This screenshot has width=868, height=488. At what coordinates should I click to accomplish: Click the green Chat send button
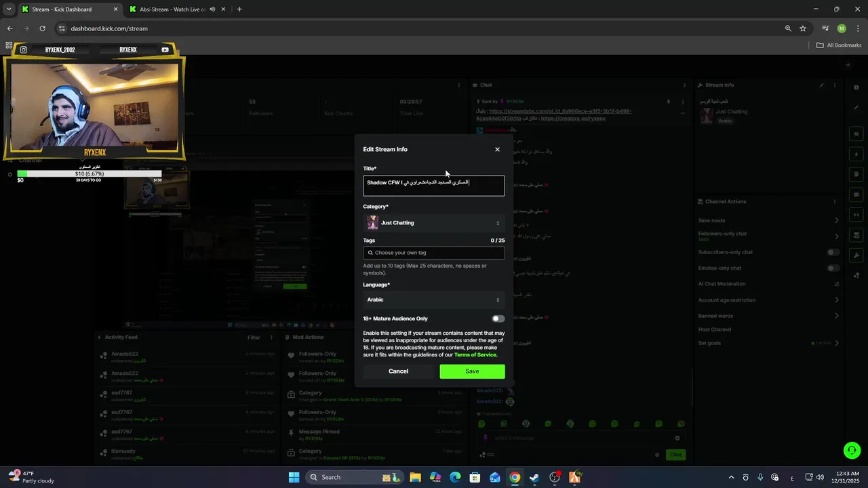tap(675, 455)
